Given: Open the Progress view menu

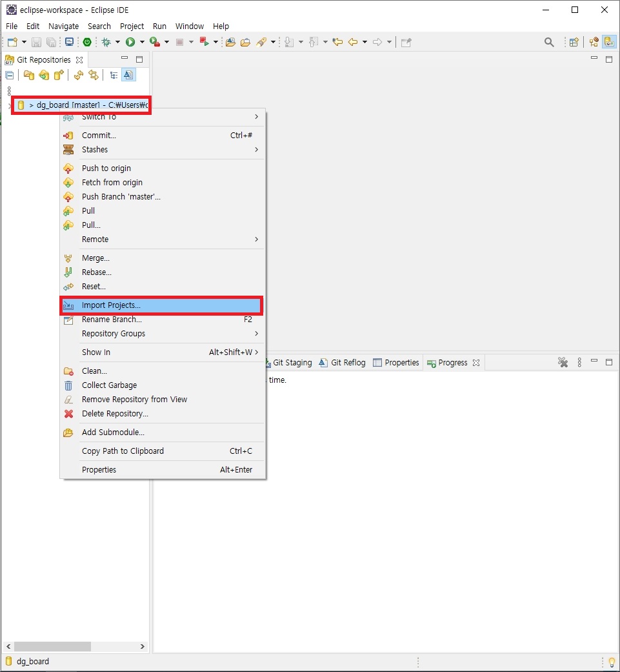Looking at the screenshot, I should [x=579, y=363].
